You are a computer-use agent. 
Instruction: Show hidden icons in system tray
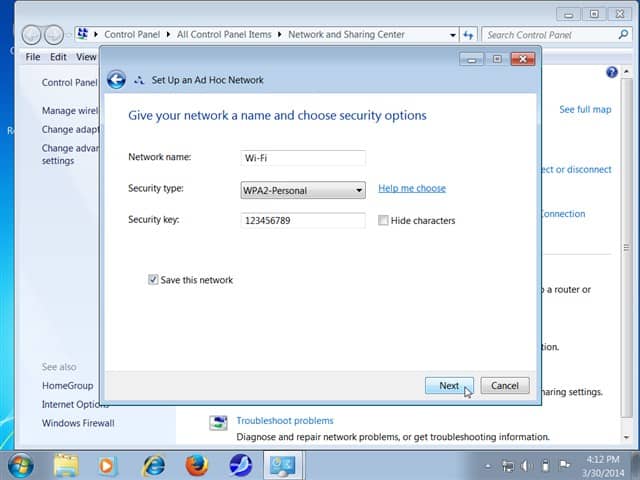point(489,466)
